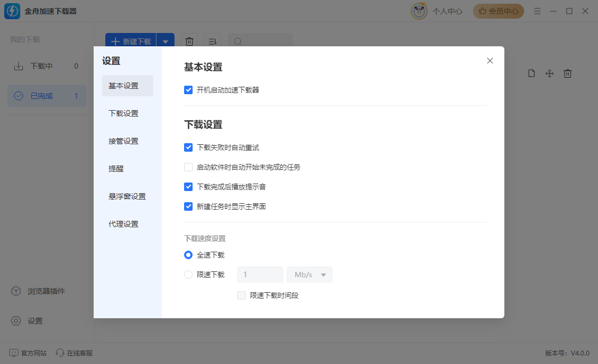
Task: Select 已完成 in the sidebar
Action: click(x=47, y=96)
